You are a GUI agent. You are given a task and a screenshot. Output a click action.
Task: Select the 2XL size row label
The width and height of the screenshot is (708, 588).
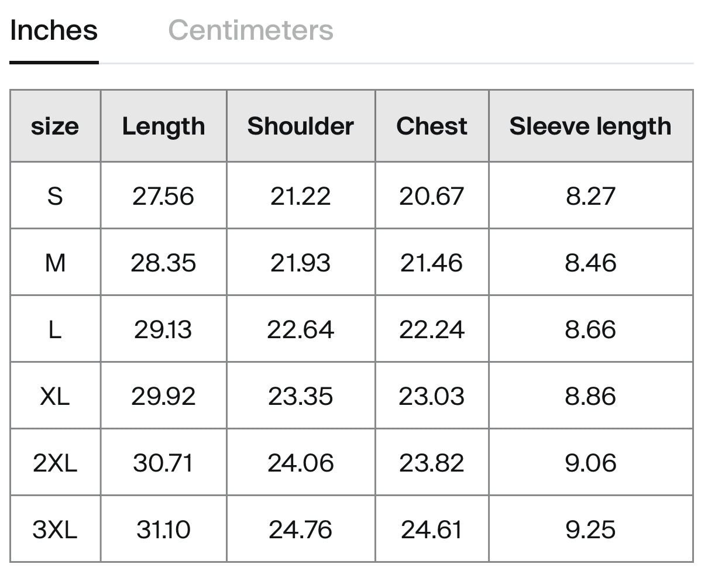coord(55,463)
